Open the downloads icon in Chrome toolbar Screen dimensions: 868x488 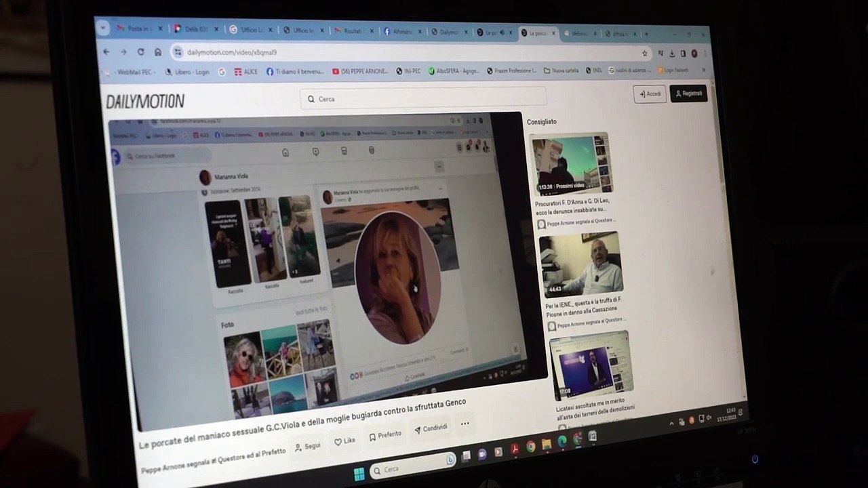pos(671,54)
